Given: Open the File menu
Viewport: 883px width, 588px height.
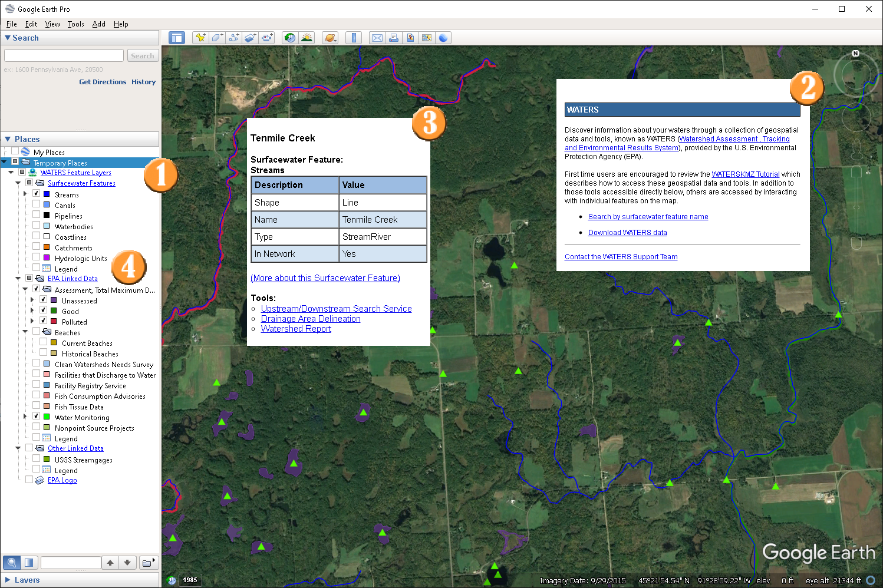Looking at the screenshot, I should (12, 24).
